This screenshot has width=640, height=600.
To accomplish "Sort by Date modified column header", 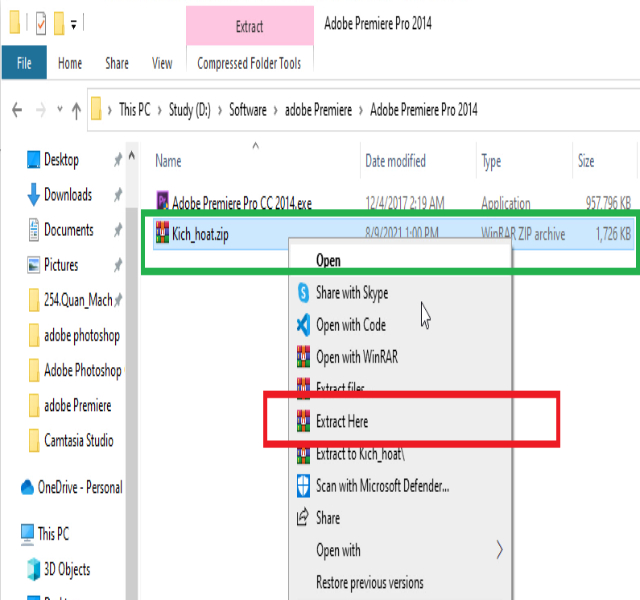I will point(395,161).
